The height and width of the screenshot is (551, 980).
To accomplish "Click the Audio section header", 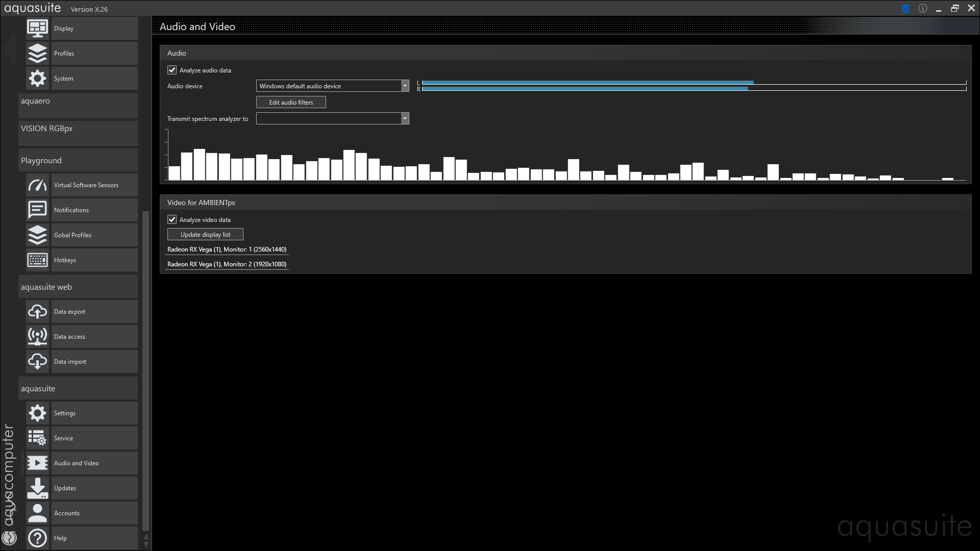I will [566, 53].
